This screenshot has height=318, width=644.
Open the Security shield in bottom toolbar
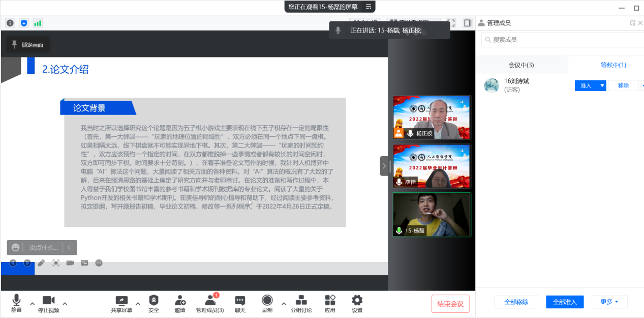point(154,301)
